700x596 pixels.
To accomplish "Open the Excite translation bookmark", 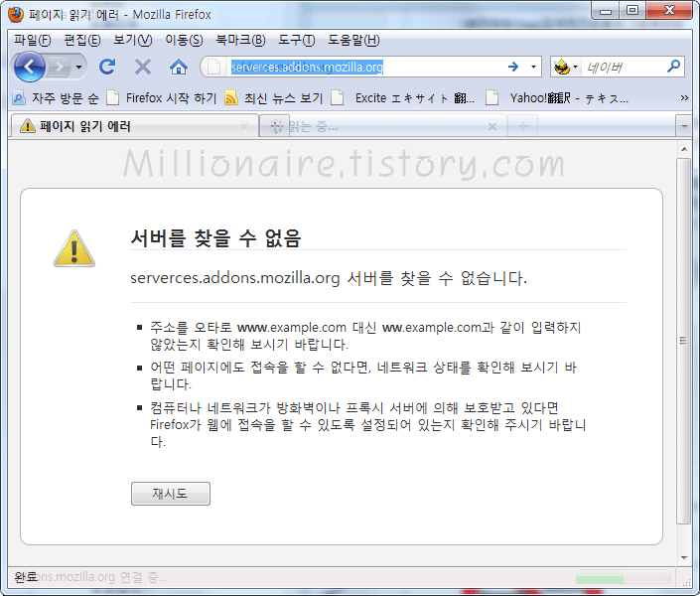I will (x=403, y=98).
